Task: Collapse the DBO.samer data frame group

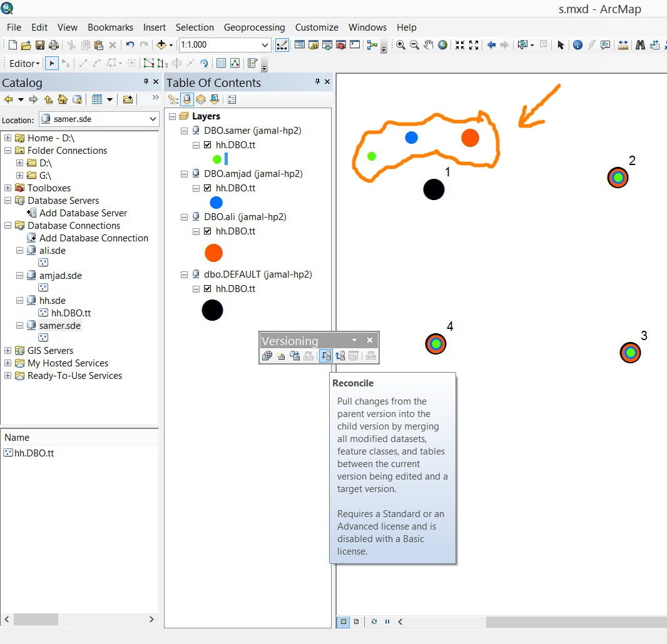Action: (184, 131)
